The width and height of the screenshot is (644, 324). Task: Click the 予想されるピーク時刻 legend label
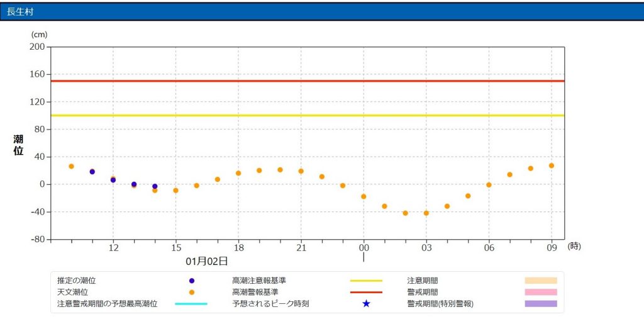click(x=270, y=304)
